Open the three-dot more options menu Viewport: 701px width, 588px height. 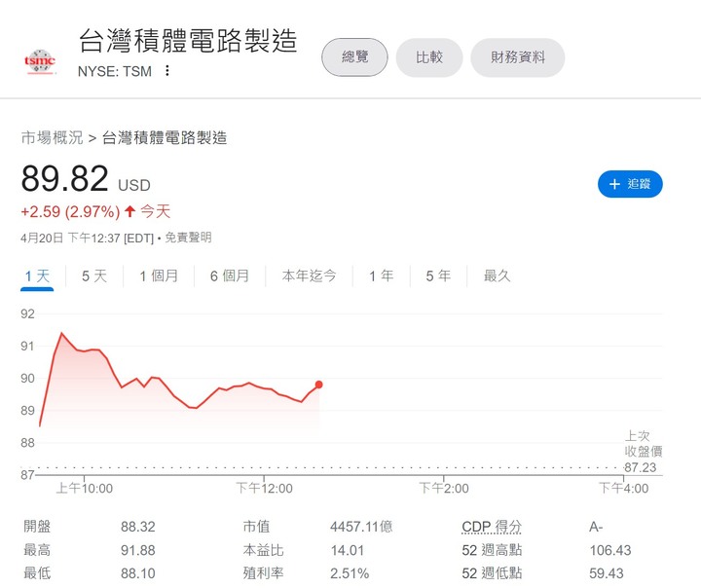(166, 71)
